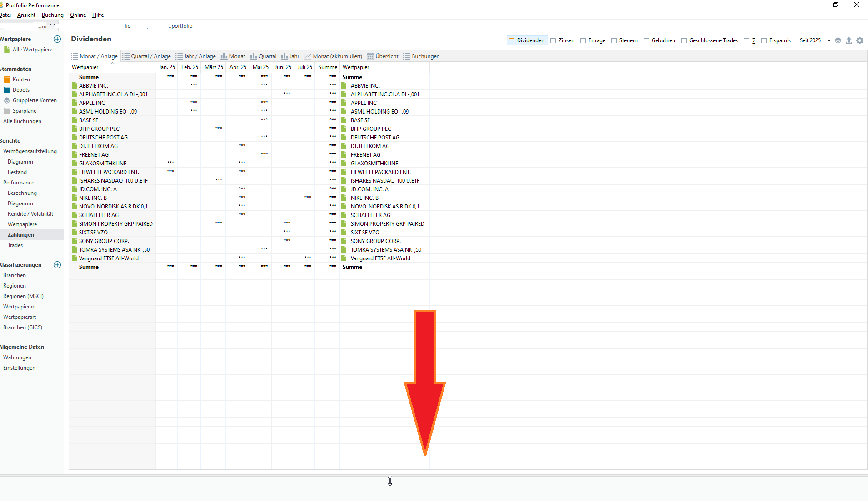The width and height of the screenshot is (868, 501).
Task: Switch to the Jahr / Anlage tab
Action: 196,56
